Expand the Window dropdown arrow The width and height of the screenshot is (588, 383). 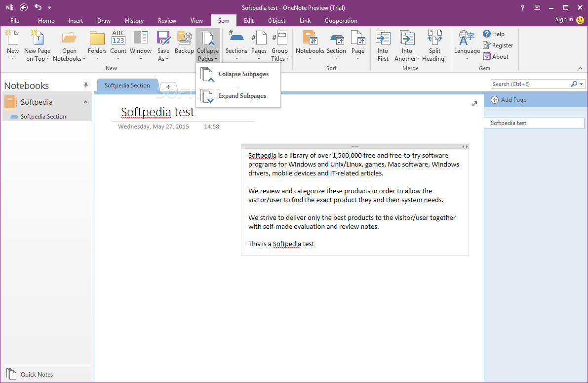[141, 59]
